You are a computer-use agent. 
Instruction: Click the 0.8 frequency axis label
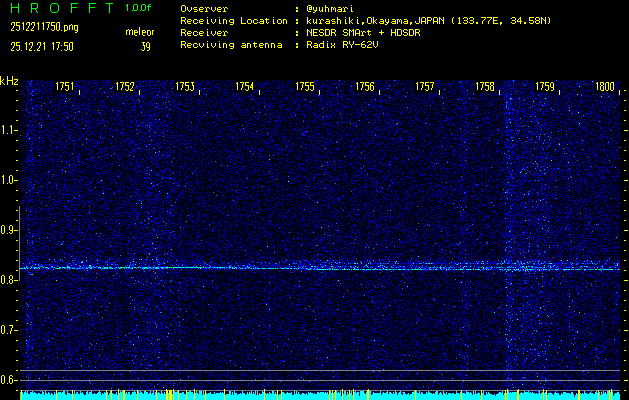point(9,280)
